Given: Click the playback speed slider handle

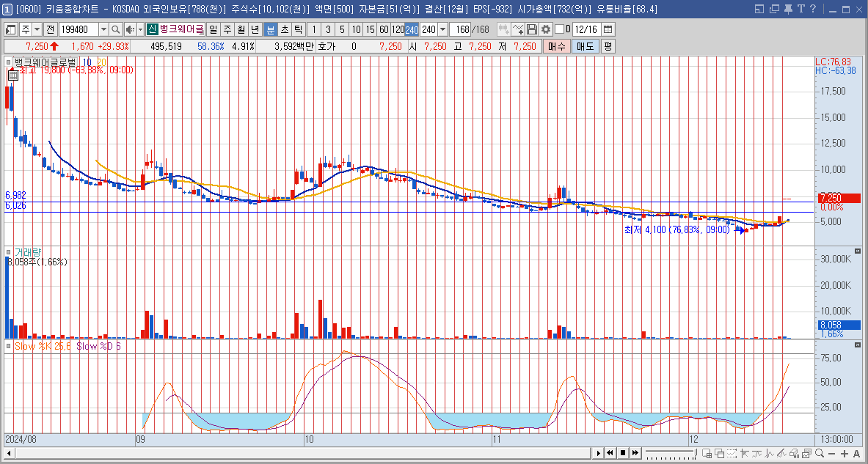Looking at the screenshot, I should pos(696,453).
